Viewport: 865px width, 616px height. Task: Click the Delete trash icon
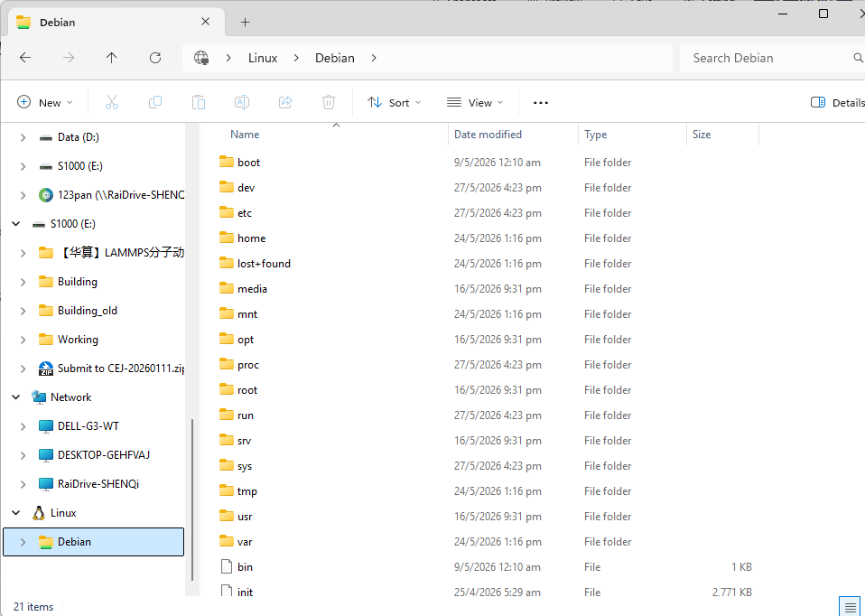pos(329,102)
